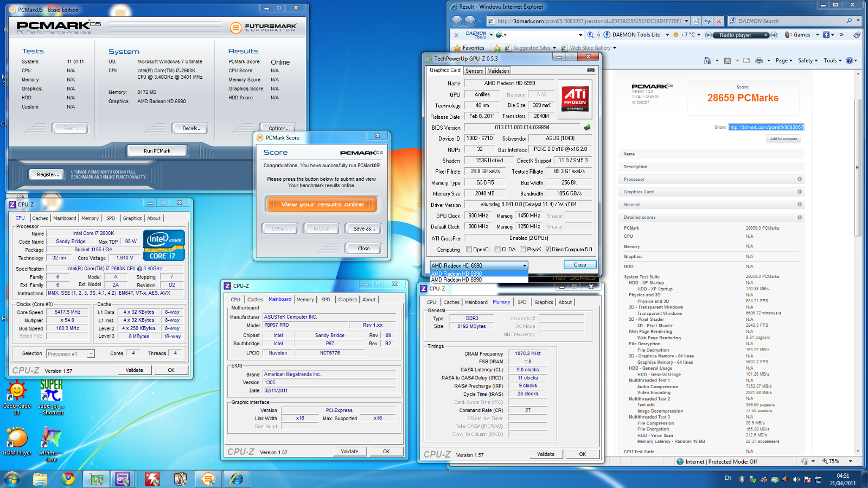Click the Windows Start orb

(12, 479)
